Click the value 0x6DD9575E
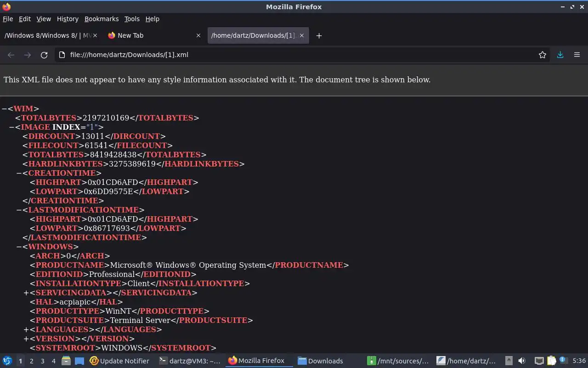Viewport: 588px width, 368px height. 108,191
